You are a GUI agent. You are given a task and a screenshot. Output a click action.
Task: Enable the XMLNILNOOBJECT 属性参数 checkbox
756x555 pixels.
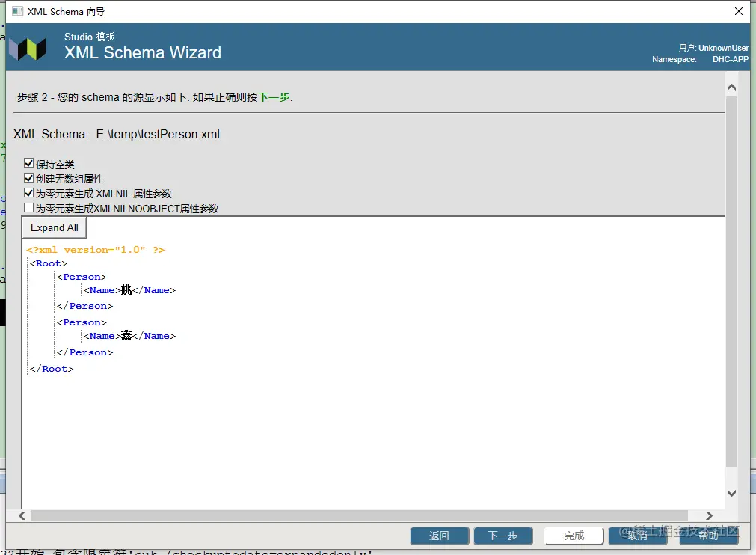[29, 208]
